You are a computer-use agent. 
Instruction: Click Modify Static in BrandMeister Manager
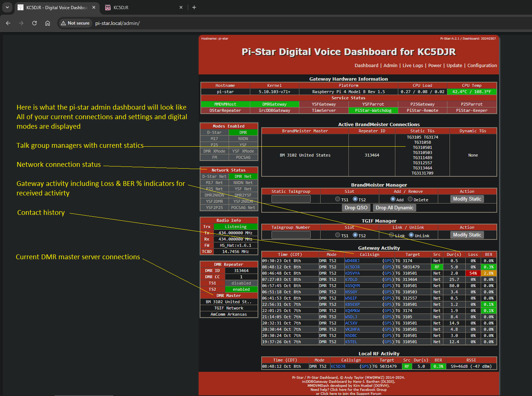[x=467, y=199]
